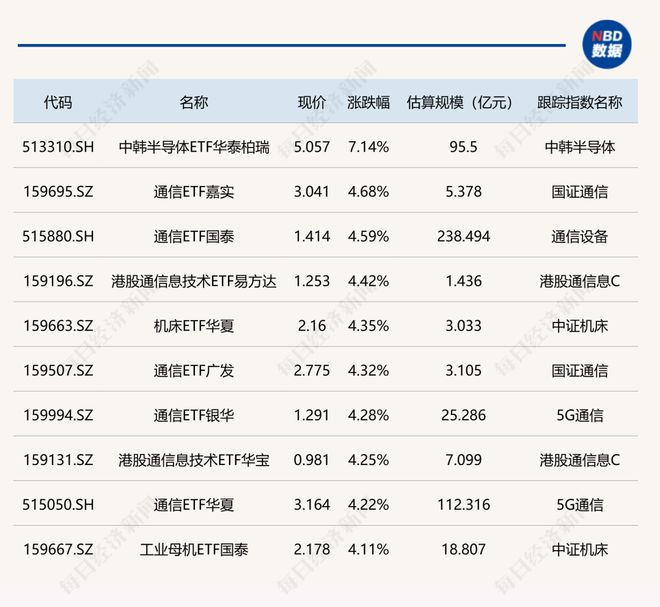
Task: Select code 515050.SH
Action: tap(58, 505)
